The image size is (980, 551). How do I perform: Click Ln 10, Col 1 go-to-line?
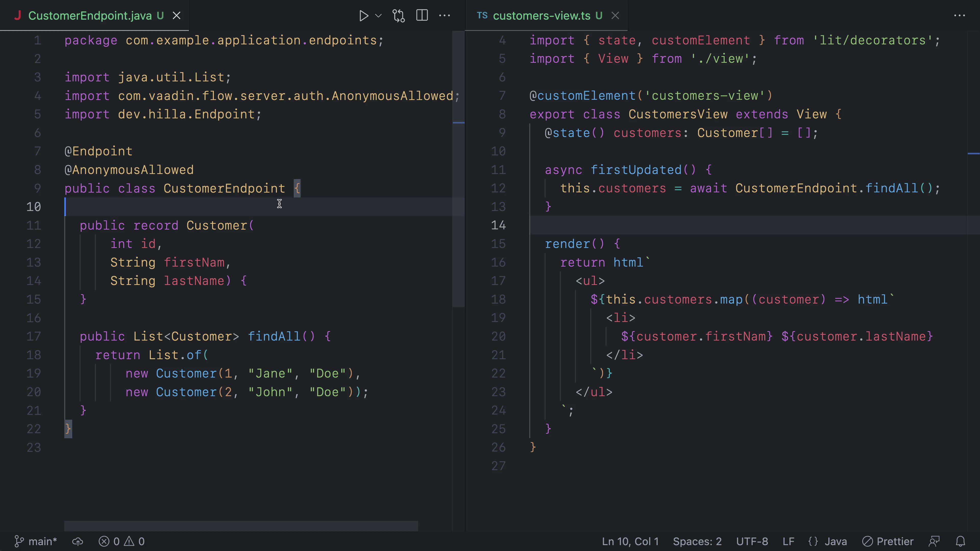pyautogui.click(x=630, y=541)
